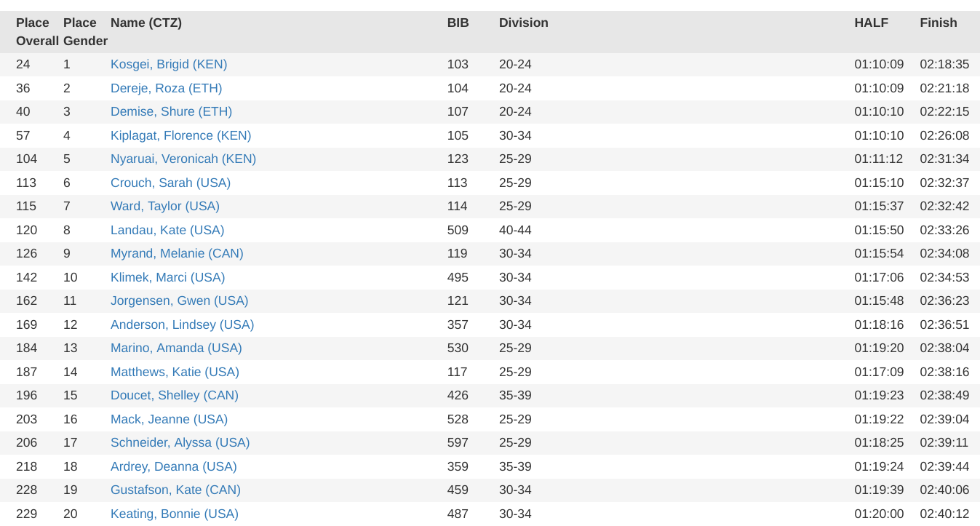Open Landau, Kate (USA) details
Screen dimensions: 980x526
pos(167,230)
